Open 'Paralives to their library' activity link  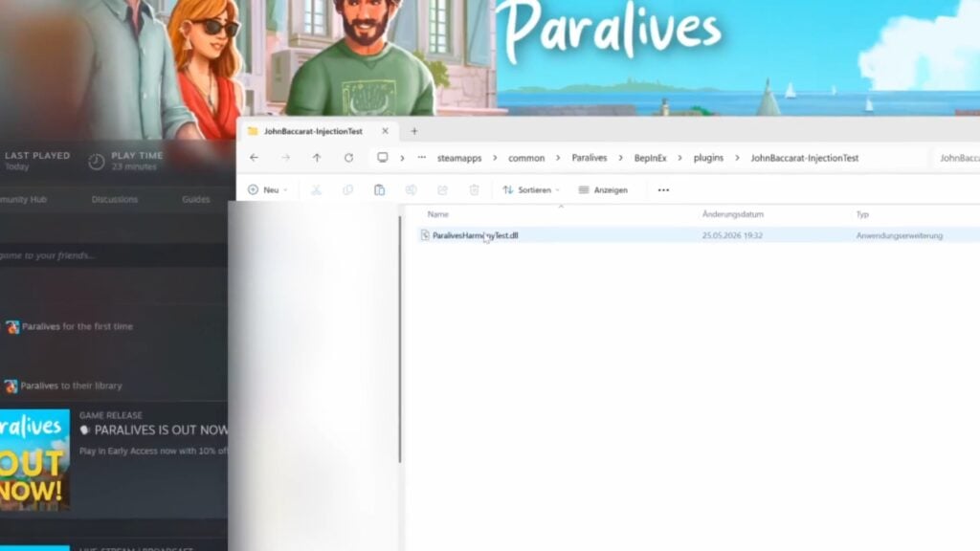[x=71, y=386]
